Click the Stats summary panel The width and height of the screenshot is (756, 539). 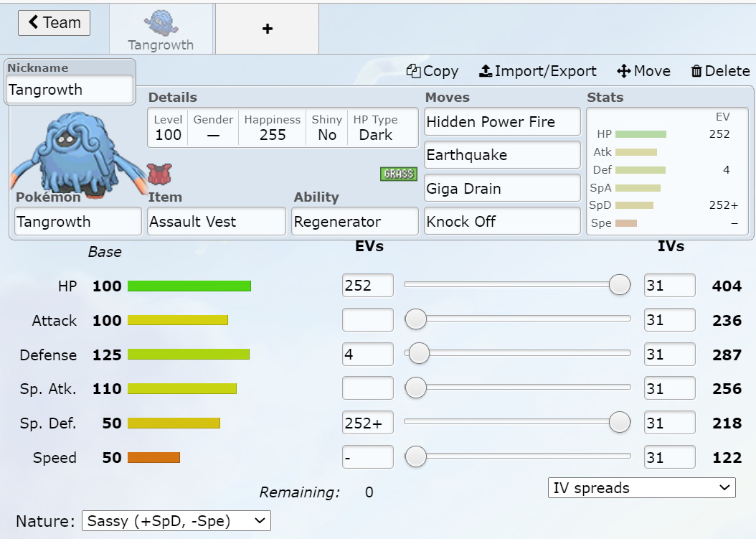tap(667, 172)
